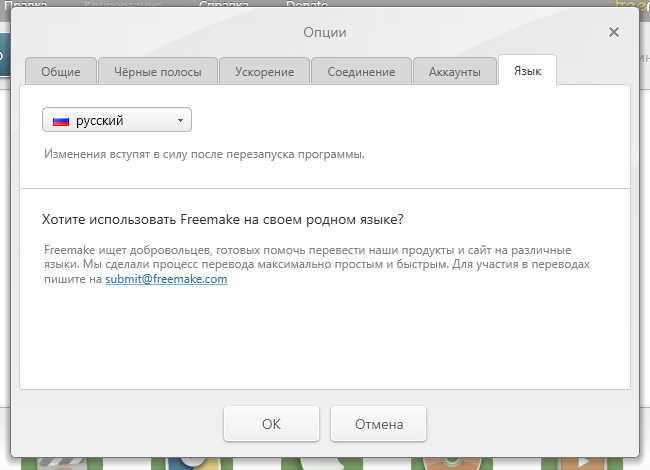
Task: Click the Изменения вступят в силу notice text
Action: (x=204, y=154)
